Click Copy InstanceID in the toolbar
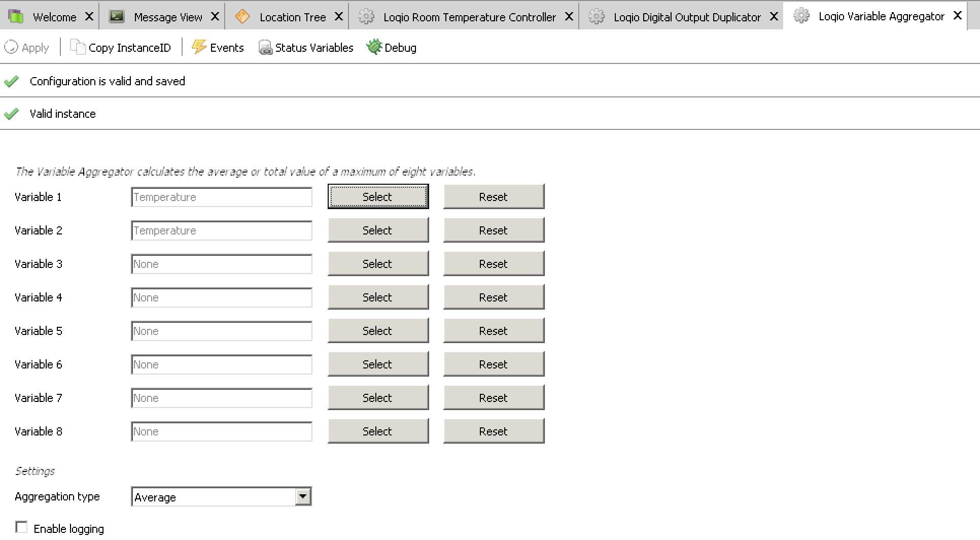Viewport: 980px width, 540px height. tap(121, 48)
